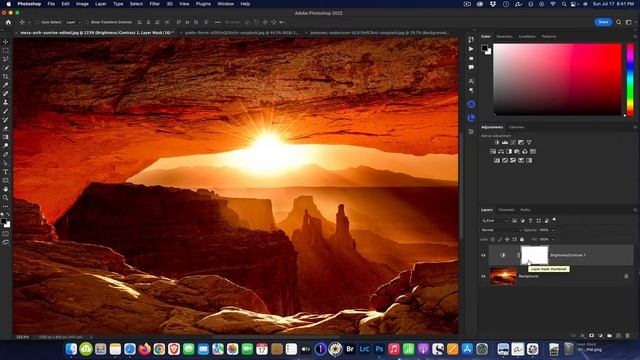This screenshot has height=360, width=640.
Task: Select the Move tool in the toolbar
Action: pyautogui.click(x=5, y=42)
